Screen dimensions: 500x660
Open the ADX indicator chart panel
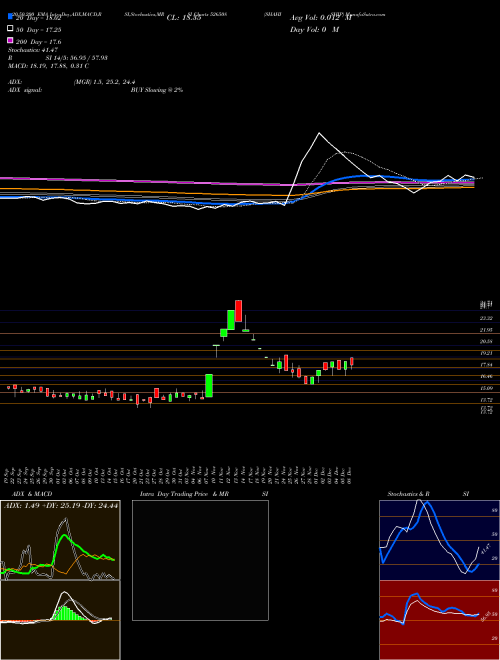coord(60,540)
